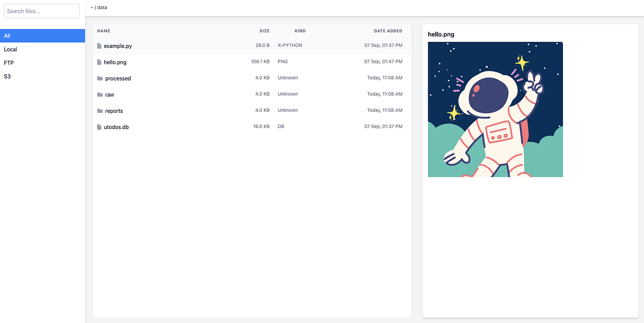This screenshot has width=644, height=323.
Task: Sort files by the NAME column
Action: pyautogui.click(x=103, y=31)
